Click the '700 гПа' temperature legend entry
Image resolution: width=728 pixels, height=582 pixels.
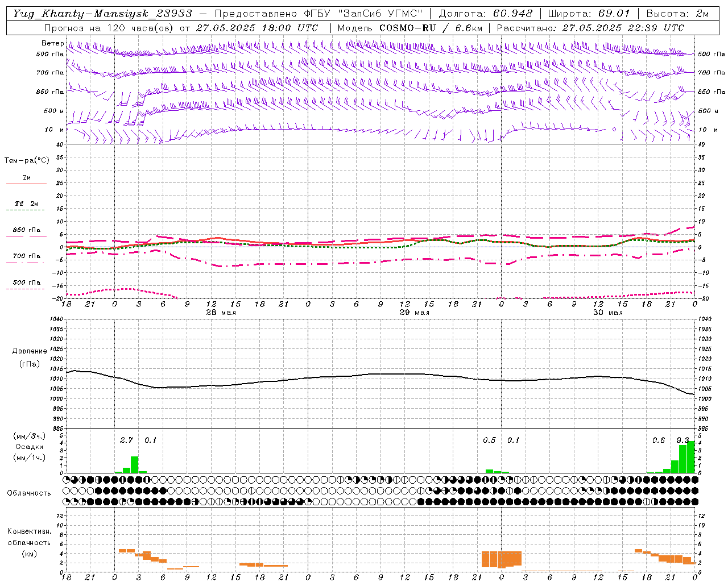[x=27, y=256]
